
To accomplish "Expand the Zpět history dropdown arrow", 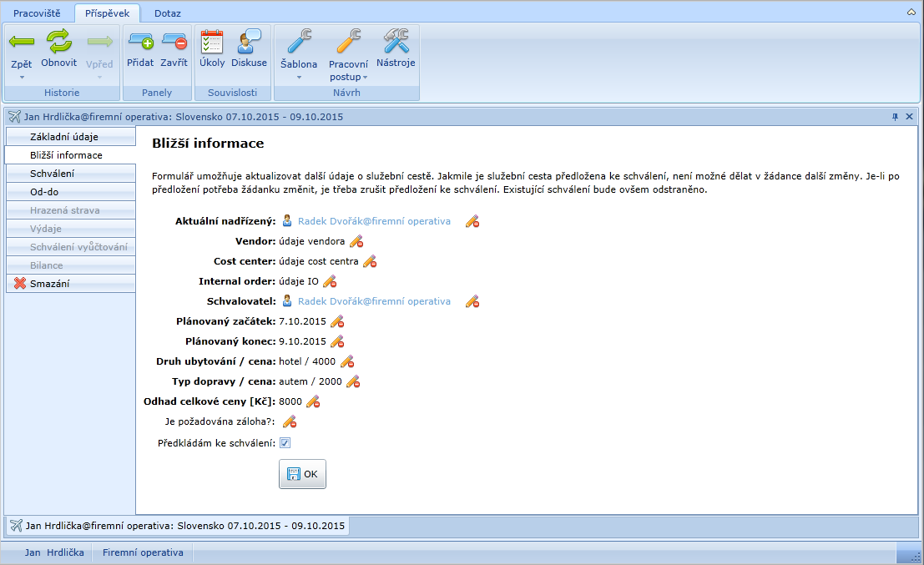I will pyautogui.click(x=22, y=78).
